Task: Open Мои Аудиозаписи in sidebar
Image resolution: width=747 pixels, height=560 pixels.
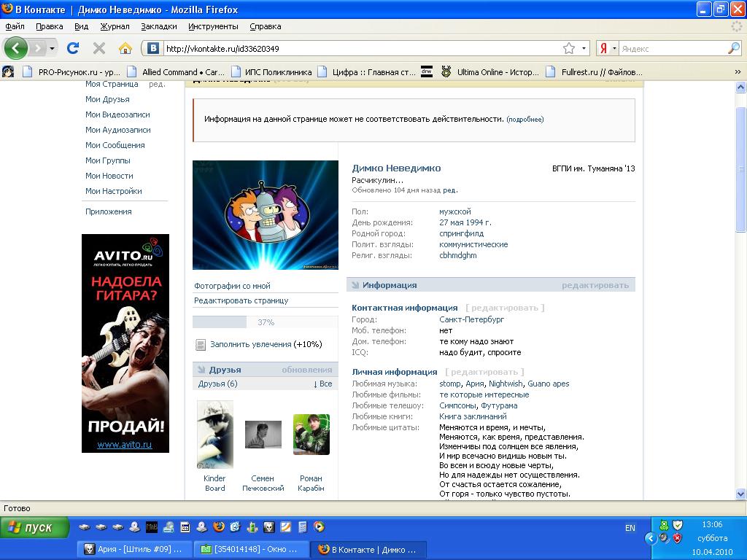Action: (118, 130)
